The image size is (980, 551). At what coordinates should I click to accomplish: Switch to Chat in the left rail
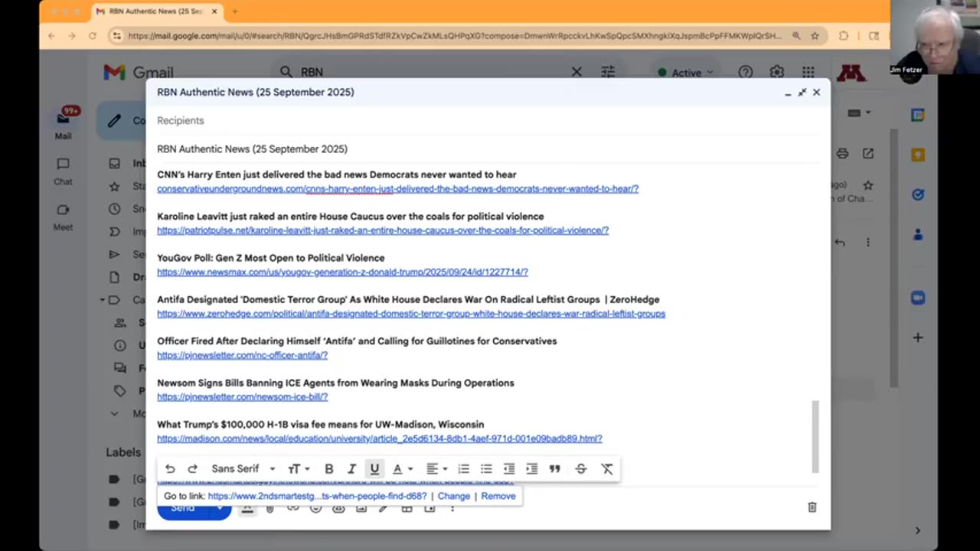(63, 171)
